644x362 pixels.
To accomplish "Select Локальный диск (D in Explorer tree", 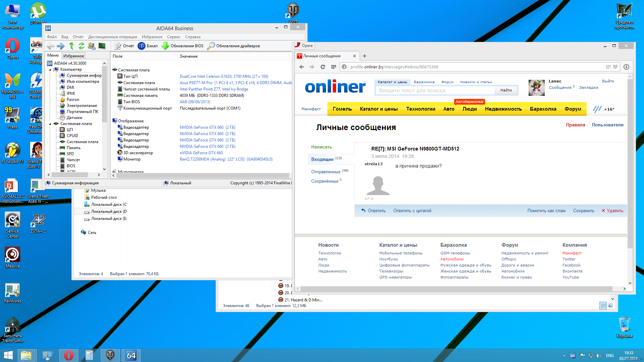I will pyautogui.click(x=105, y=212).
